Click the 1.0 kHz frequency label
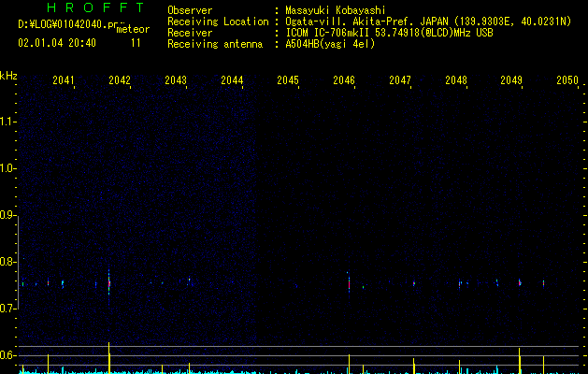The width and height of the screenshot is (588, 374). [x=7, y=168]
